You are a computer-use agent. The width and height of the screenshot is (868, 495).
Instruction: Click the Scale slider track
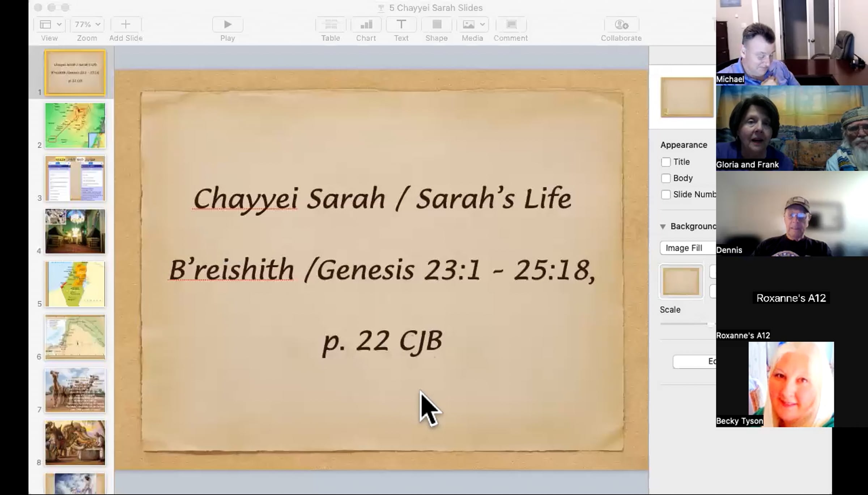pos(684,324)
